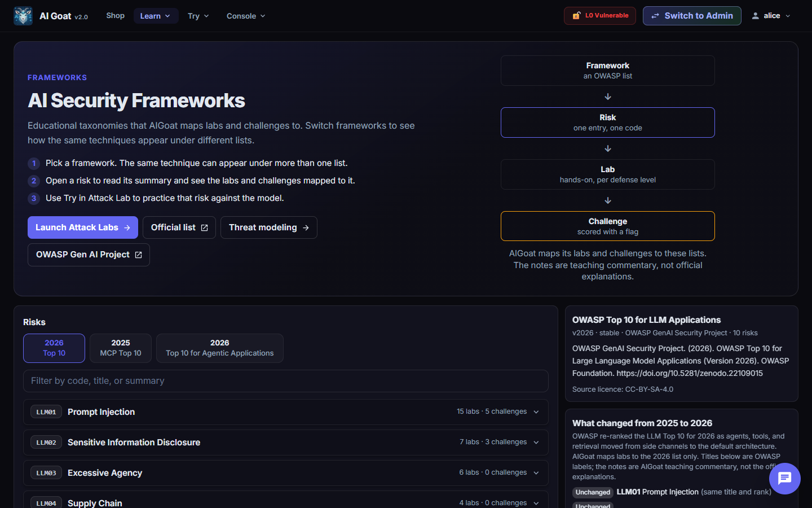The image size is (812, 508).
Task: Focus the filter by code, title, or summary field
Action: (286, 381)
